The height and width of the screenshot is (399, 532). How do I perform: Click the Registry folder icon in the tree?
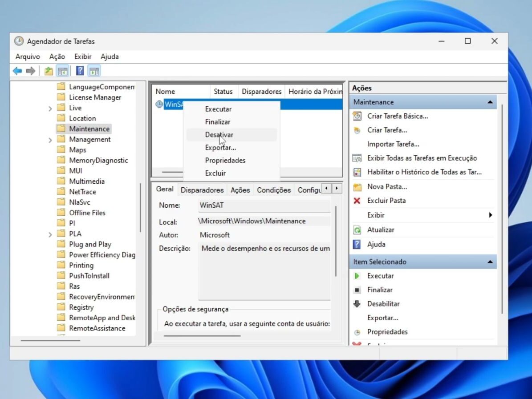point(61,307)
